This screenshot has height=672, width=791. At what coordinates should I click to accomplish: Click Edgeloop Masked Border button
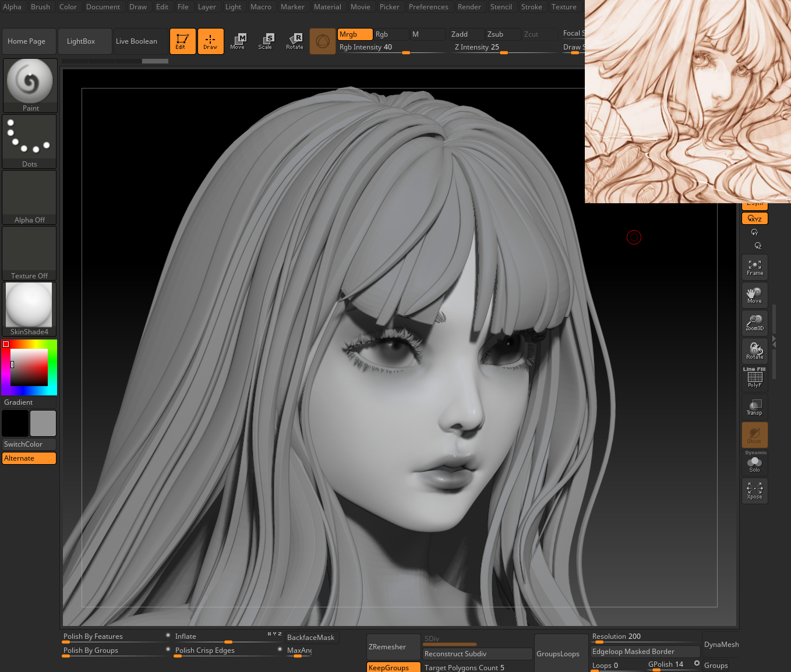(645, 652)
